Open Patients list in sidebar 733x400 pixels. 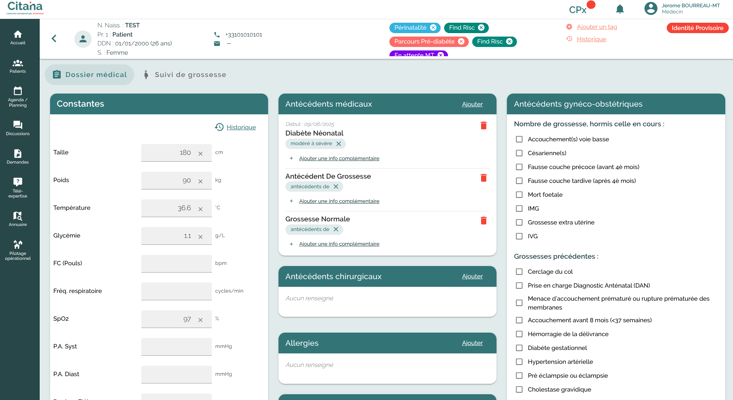point(18,66)
